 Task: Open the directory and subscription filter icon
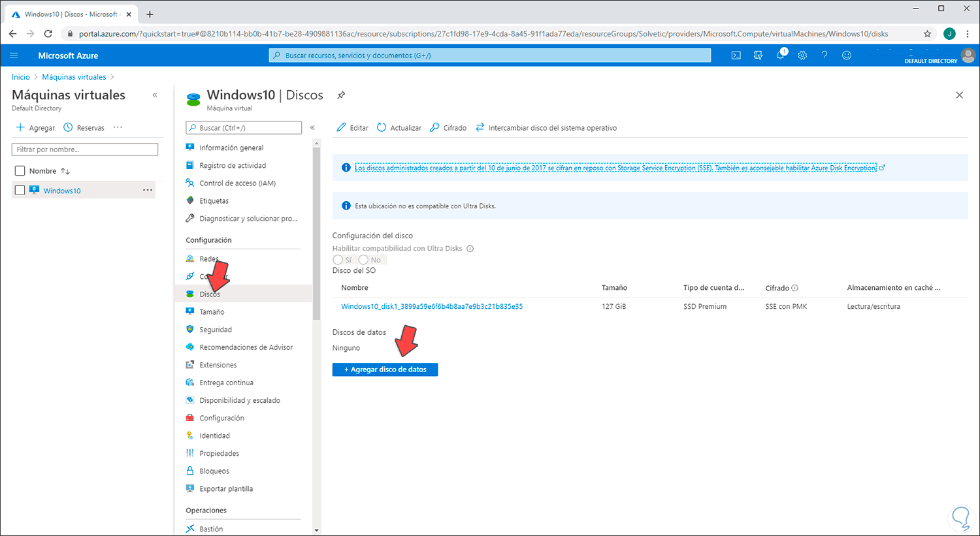point(759,55)
